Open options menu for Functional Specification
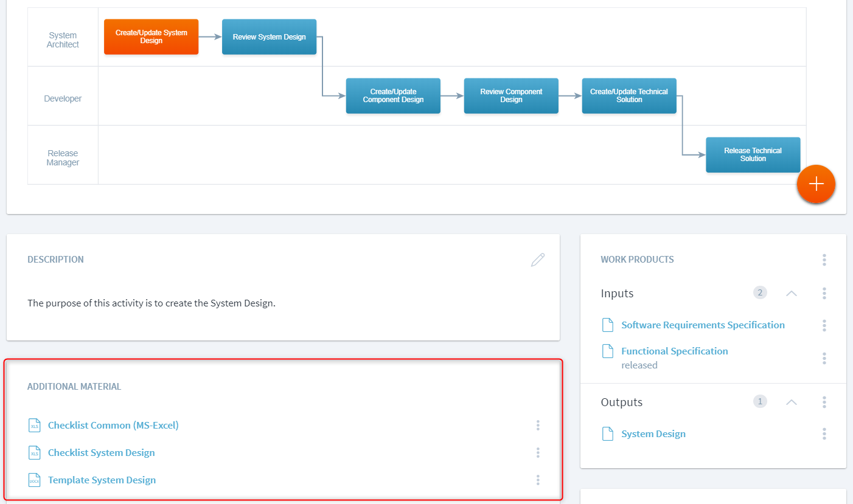Viewport: 853px width, 504px height. click(x=824, y=358)
